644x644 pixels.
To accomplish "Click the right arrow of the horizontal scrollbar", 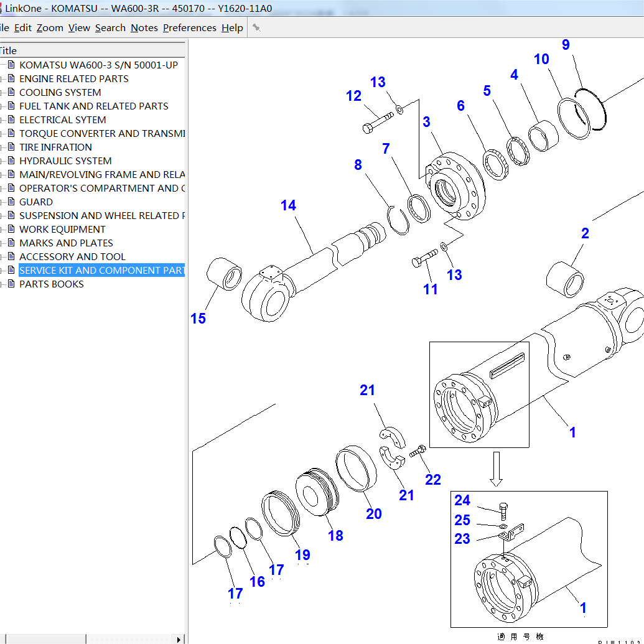I will click(179, 639).
